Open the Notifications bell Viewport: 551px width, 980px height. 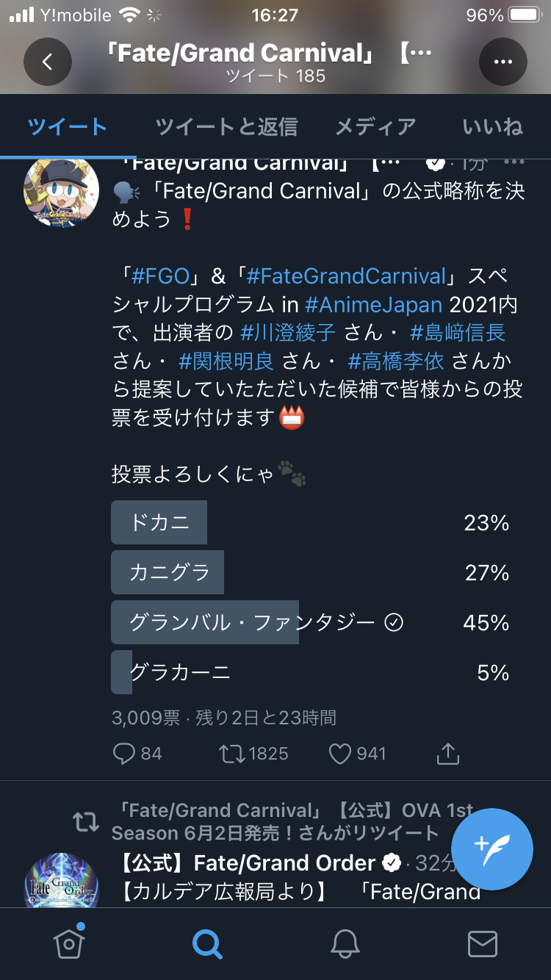tap(345, 943)
